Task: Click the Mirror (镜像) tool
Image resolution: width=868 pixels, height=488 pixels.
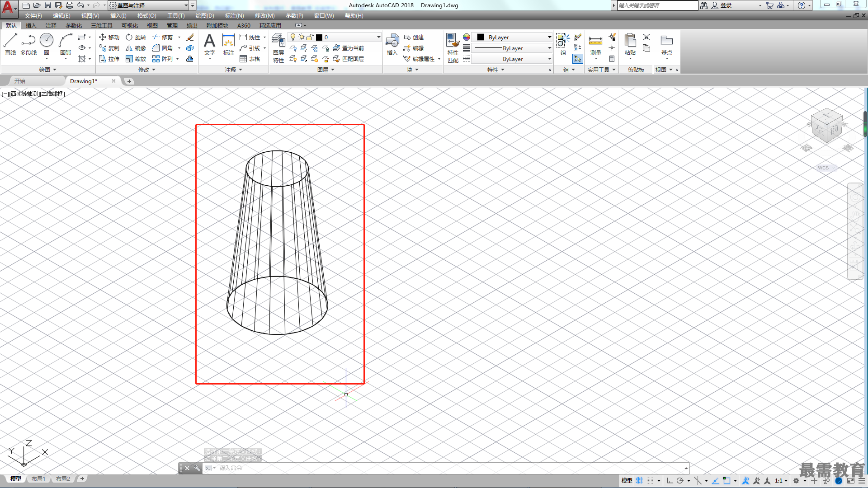Action: pyautogui.click(x=136, y=48)
